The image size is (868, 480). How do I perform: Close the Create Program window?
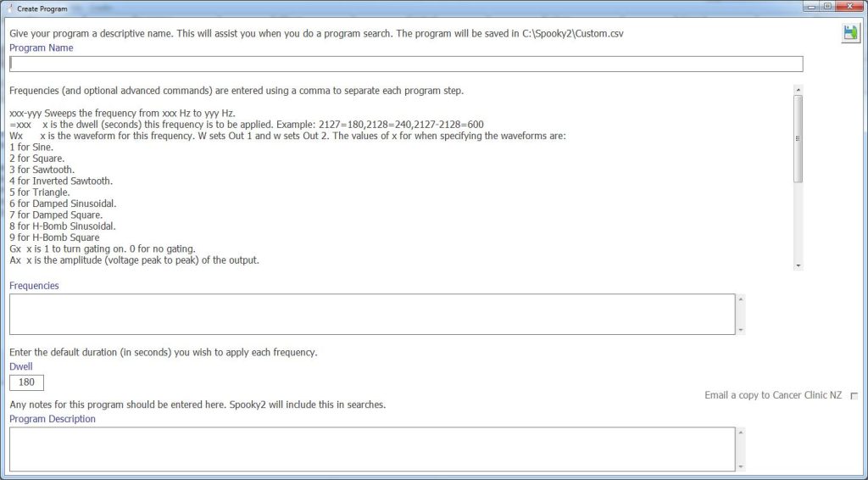point(850,7)
